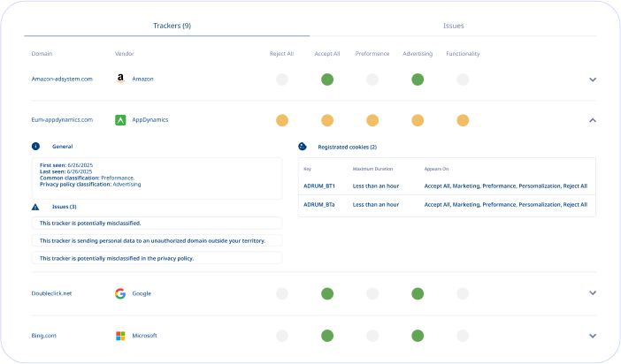Expand the Bing.com tracker row
The width and height of the screenshot is (621, 364).
click(593, 336)
